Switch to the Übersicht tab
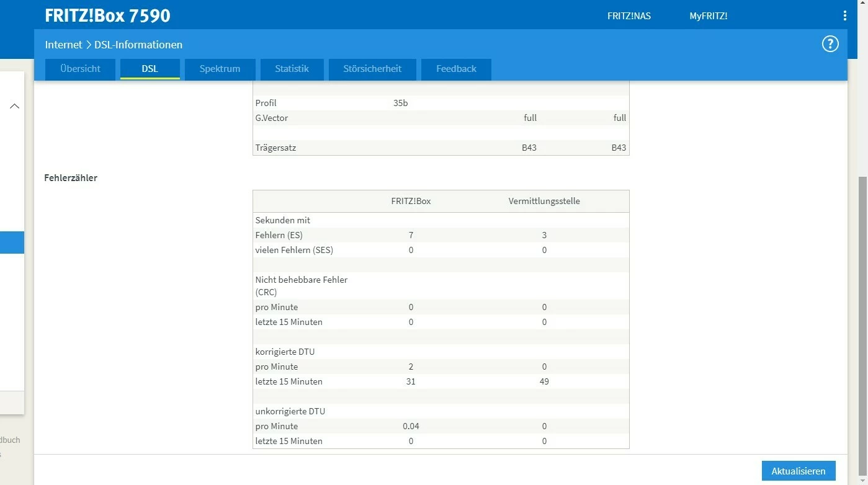The height and width of the screenshot is (485, 868). (x=81, y=69)
